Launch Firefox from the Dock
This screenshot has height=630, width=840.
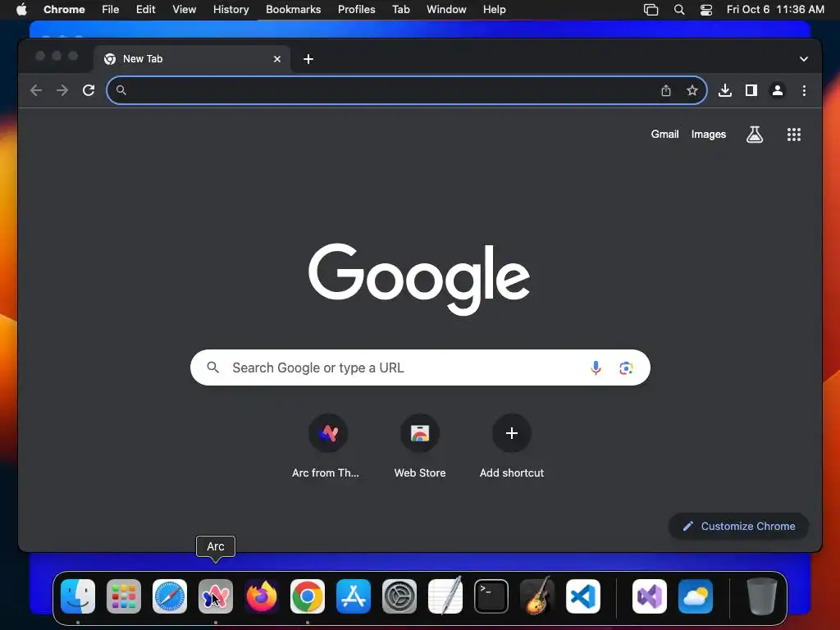point(262,596)
